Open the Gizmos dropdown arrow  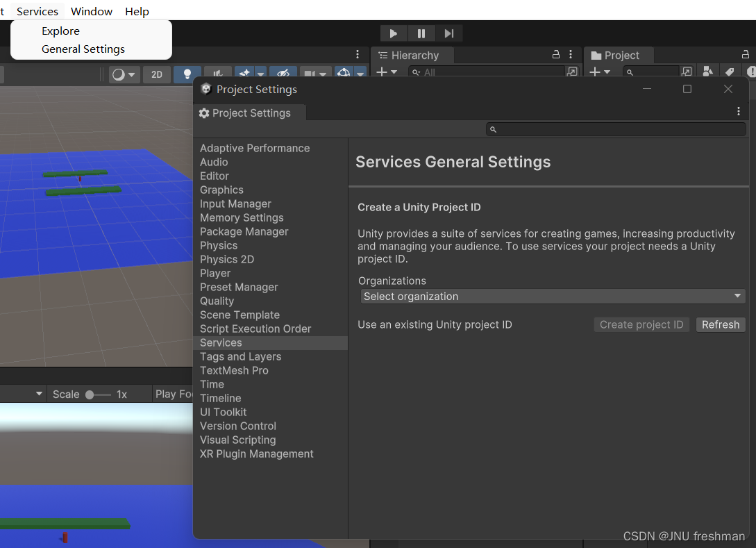click(x=360, y=74)
